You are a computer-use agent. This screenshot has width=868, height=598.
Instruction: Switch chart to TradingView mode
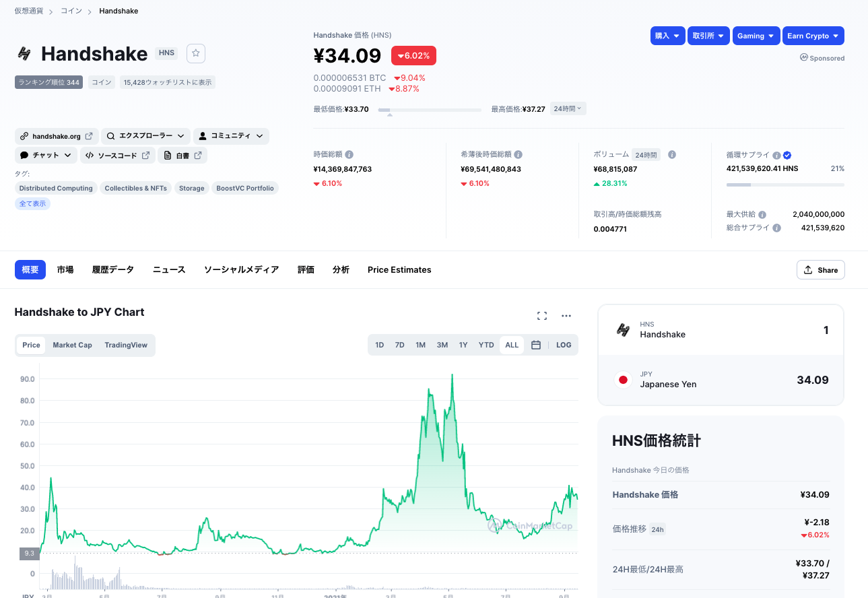click(x=126, y=345)
